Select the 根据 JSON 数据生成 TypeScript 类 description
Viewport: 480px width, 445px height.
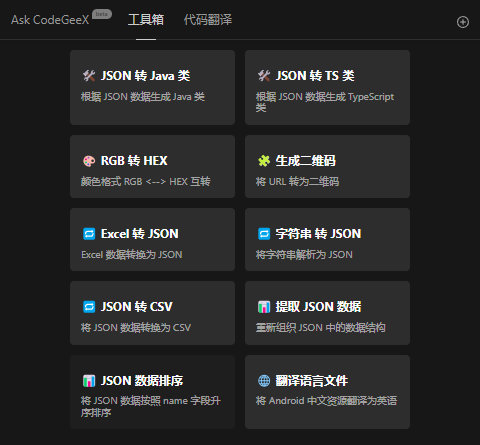[x=325, y=102]
